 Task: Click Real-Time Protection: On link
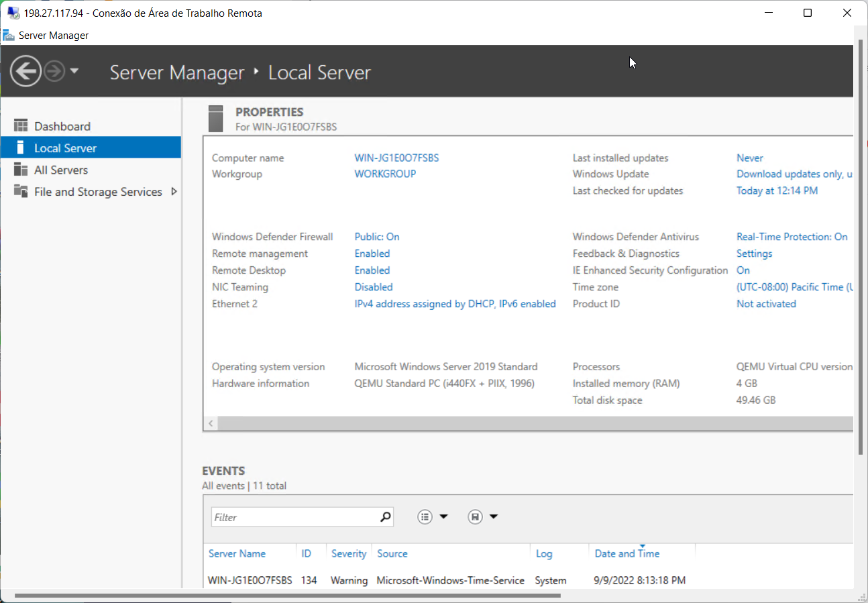(x=792, y=237)
